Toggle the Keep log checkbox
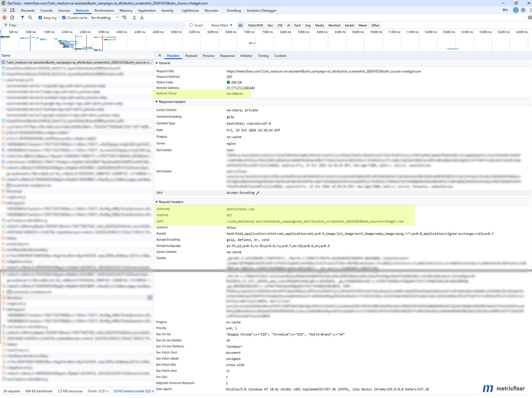 (x=40, y=18)
